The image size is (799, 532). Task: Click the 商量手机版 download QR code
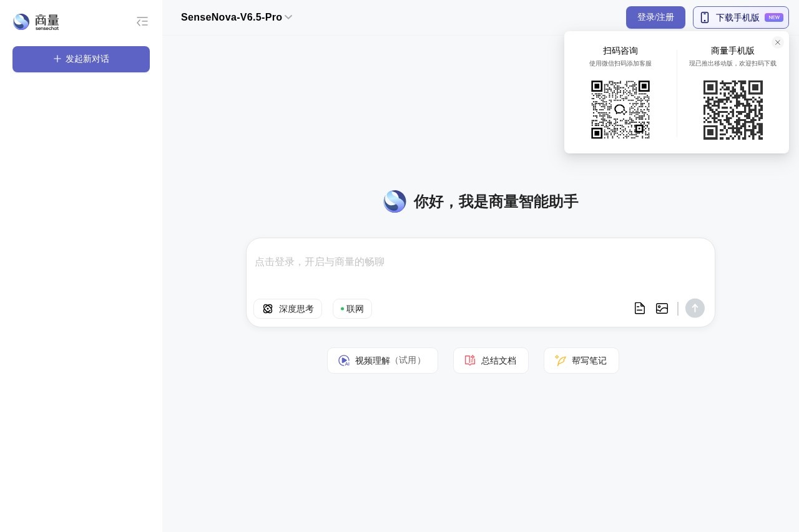tap(733, 110)
